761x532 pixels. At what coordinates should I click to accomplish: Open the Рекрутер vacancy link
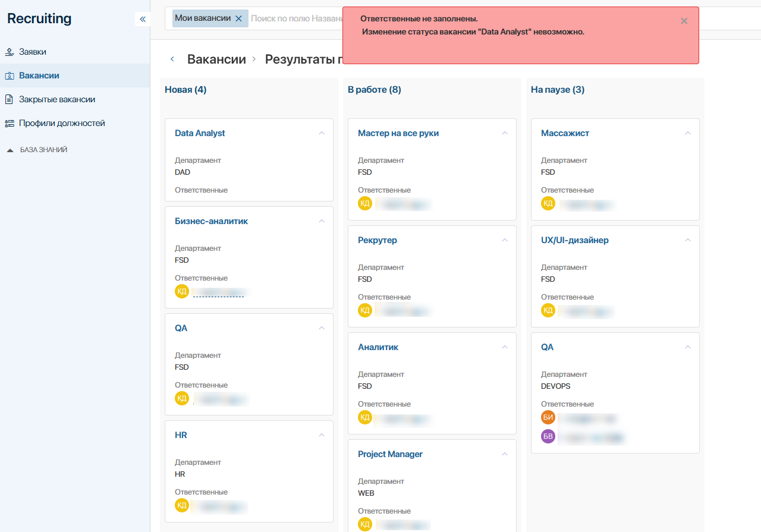378,240
